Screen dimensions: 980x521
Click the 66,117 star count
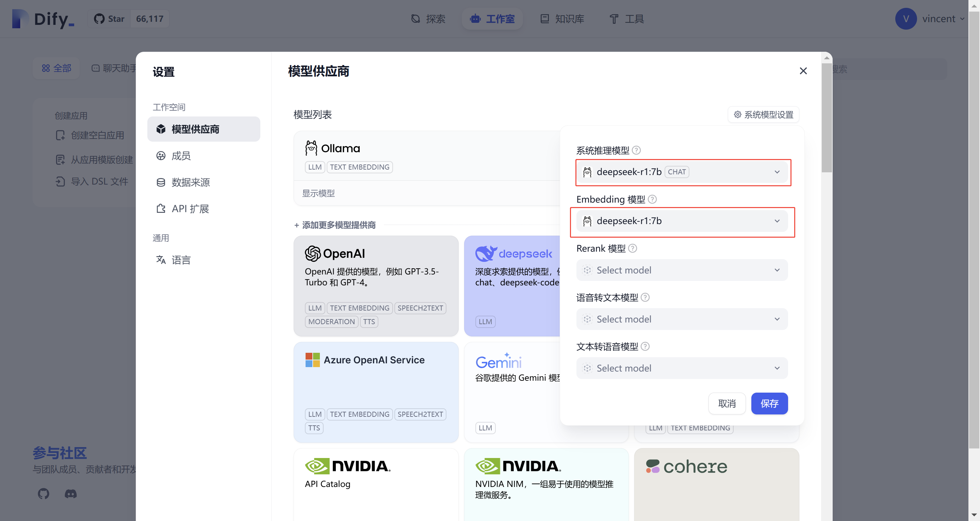[x=149, y=19]
